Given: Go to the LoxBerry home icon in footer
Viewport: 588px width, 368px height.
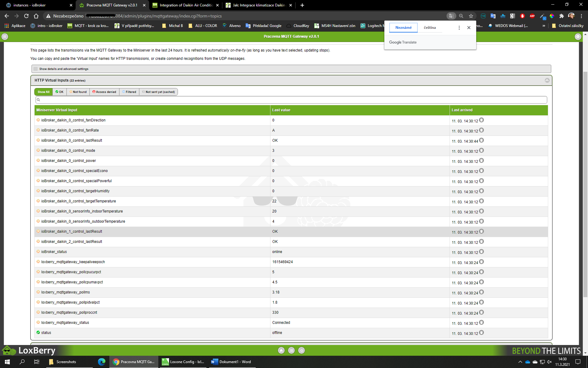Looking at the screenshot, I should 281,351.
